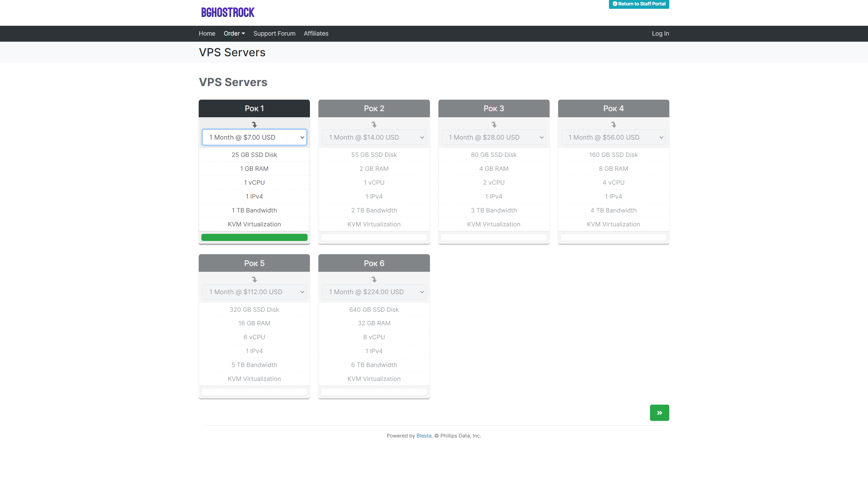
Task: Select the Рок 5 package header
Action: pyautogui.click(x=254, y=263)
